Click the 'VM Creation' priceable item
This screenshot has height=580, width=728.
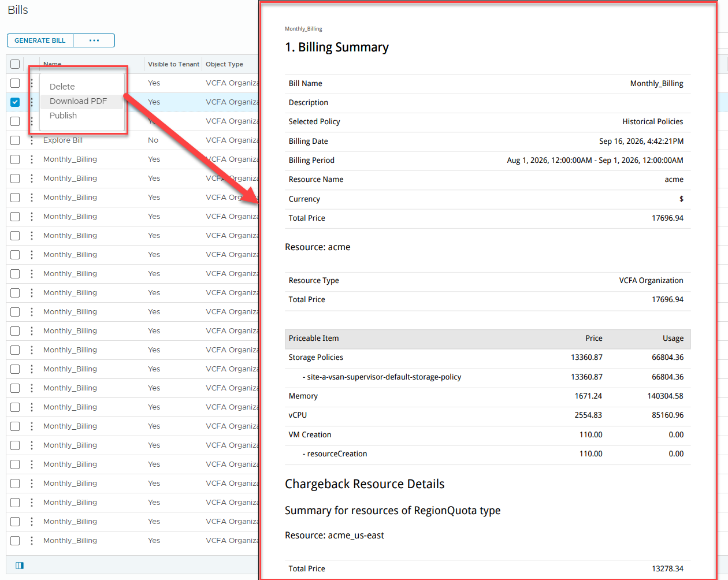tap(310, 434)
